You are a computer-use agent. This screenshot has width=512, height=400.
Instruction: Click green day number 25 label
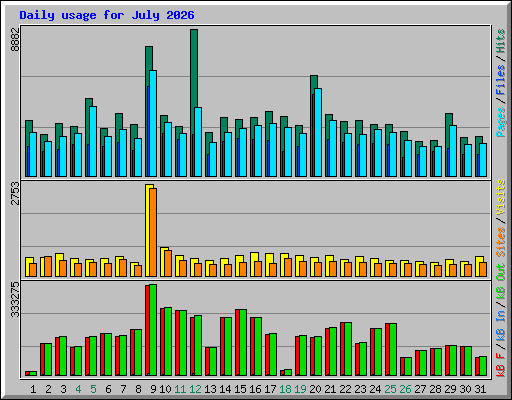390,389
